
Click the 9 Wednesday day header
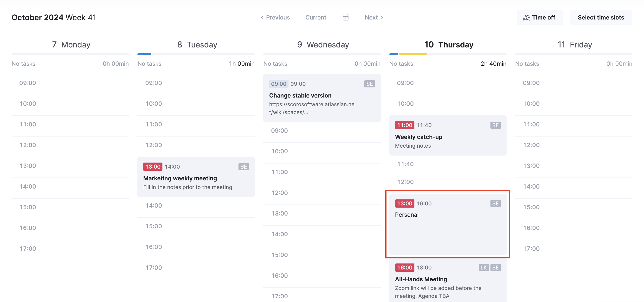tap(323, 45)
